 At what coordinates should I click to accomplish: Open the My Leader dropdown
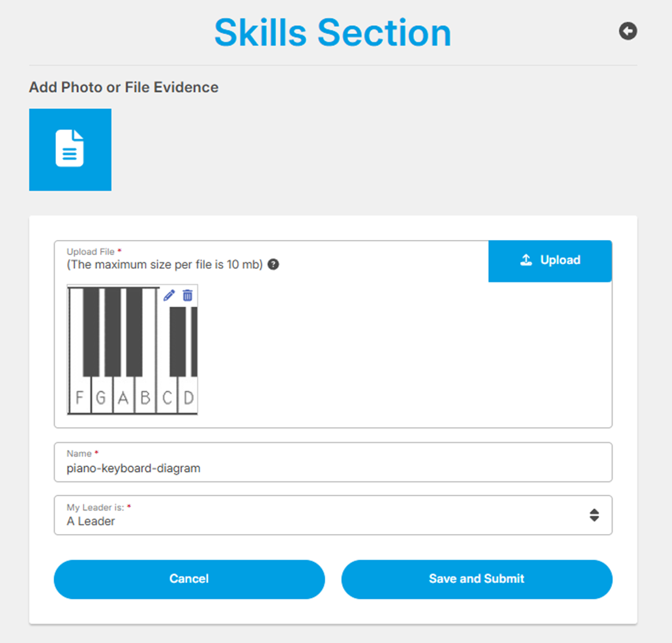coord(332,515)
